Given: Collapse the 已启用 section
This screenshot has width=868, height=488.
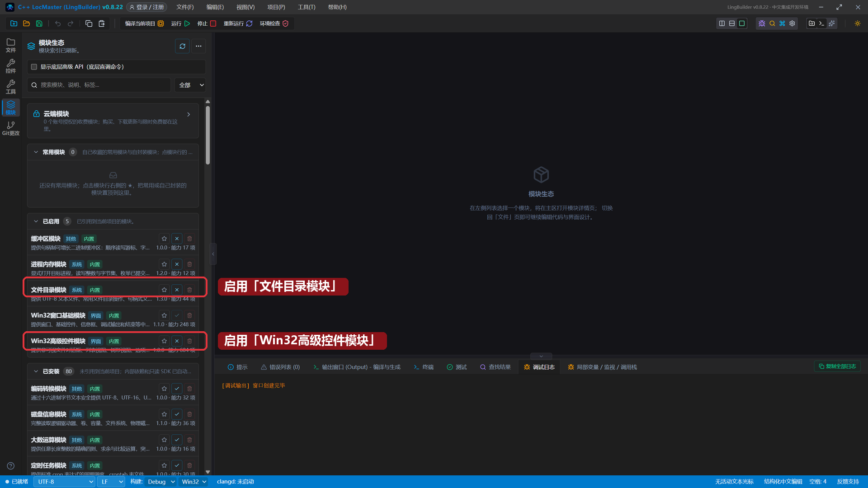Looking at the screenshot, I should [36, 221].
